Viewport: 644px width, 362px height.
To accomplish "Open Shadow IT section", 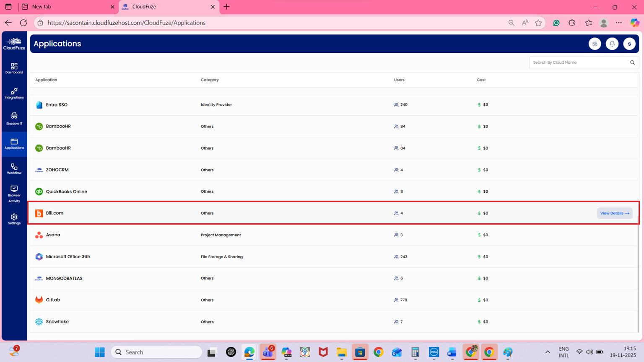I will tap(14, 119).
